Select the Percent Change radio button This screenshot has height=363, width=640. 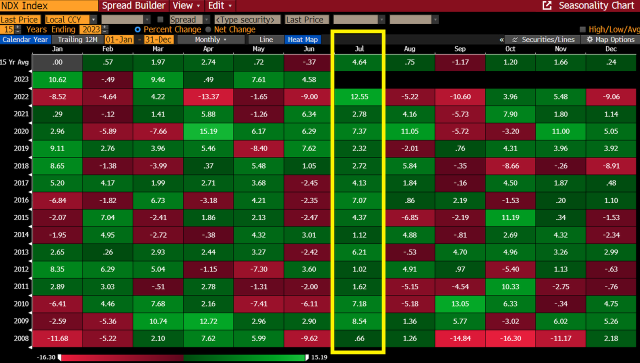[138, 29]
